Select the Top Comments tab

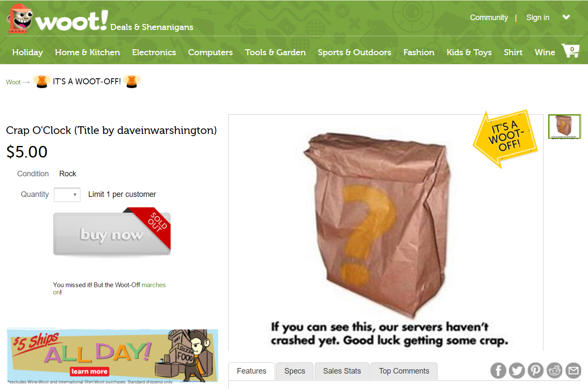[404, 371]
